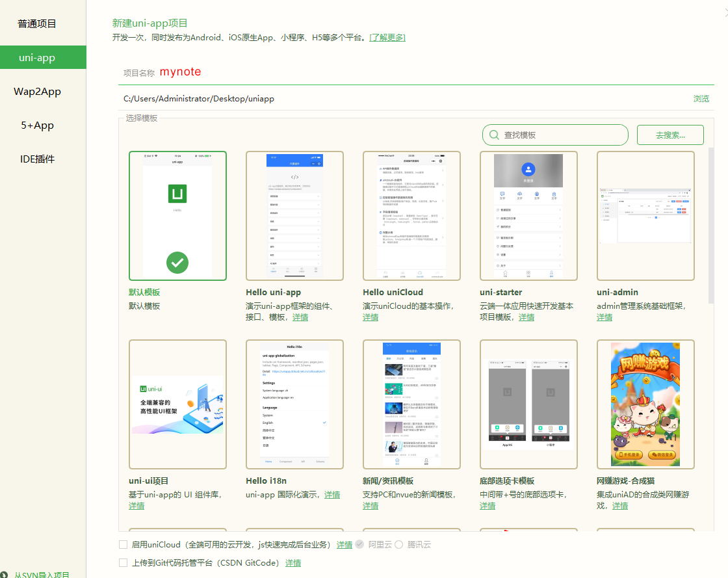This screenshot has height=578, width=728.
Task: Enable 上传到Git代码托管平台 checkbox
Action: click(123, 562)
